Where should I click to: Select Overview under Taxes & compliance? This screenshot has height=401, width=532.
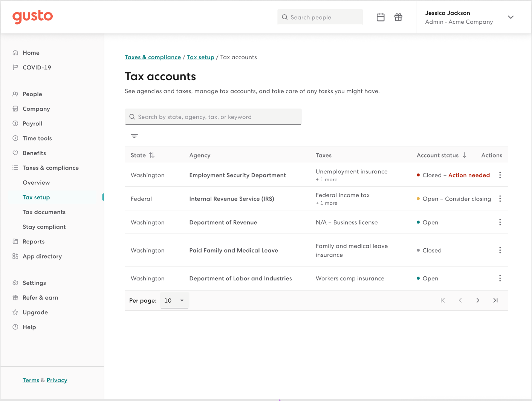[x=36, y=182]
